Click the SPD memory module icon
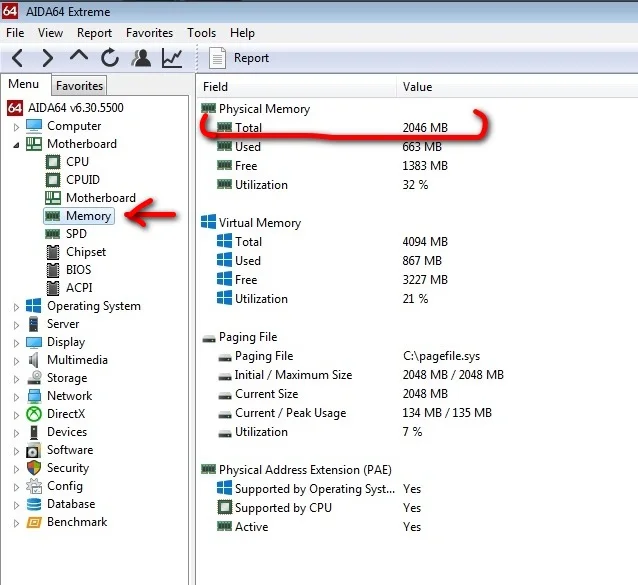The width and height of the screenshot is (638, 585). coord(52,234)
